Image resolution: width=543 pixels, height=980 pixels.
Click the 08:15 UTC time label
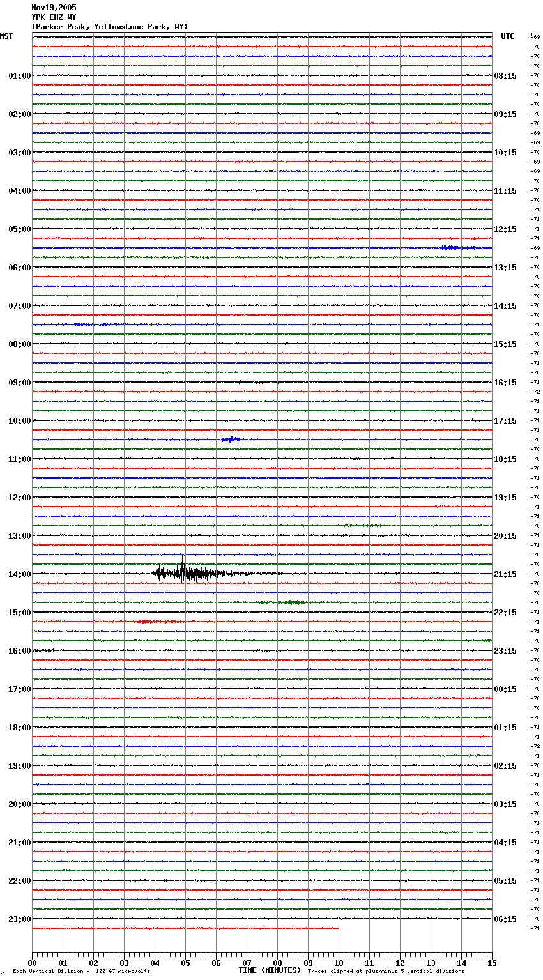pos(505,76)
